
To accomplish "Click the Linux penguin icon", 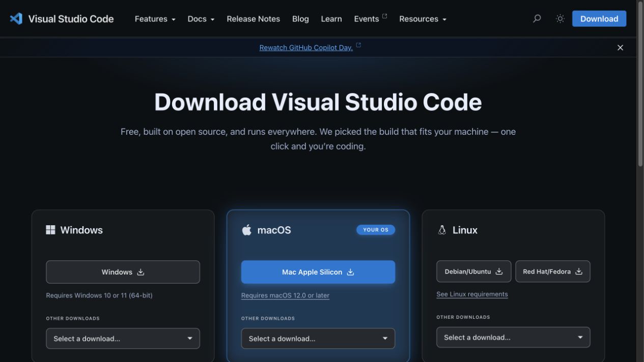I will 442,230.
